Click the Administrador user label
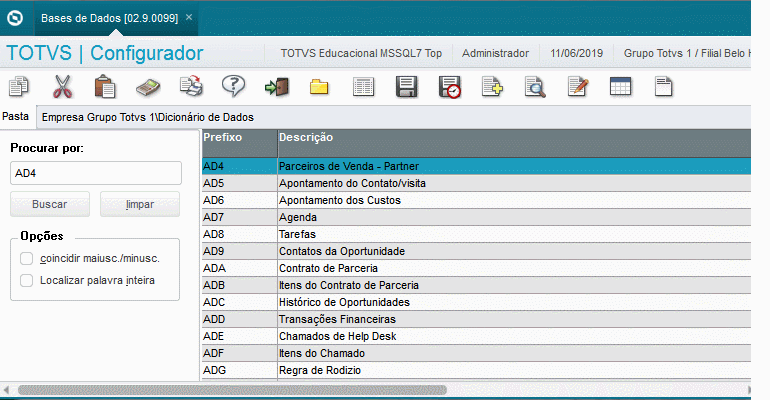Viewport: 770px width, 400px height. [x=495, y=53]
